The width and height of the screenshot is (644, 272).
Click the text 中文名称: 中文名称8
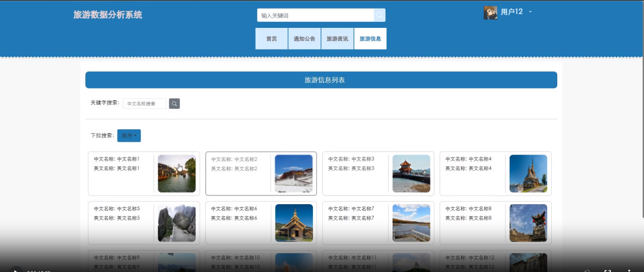coord(469,209)
